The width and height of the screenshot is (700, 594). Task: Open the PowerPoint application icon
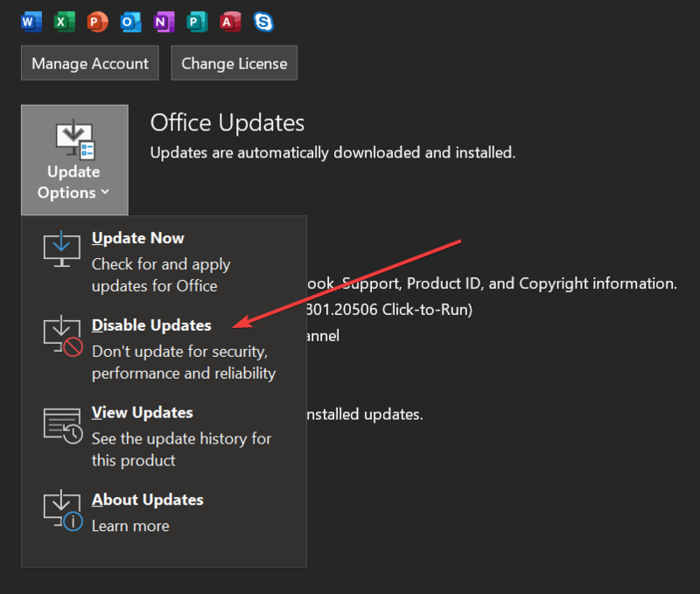(97, 21)
